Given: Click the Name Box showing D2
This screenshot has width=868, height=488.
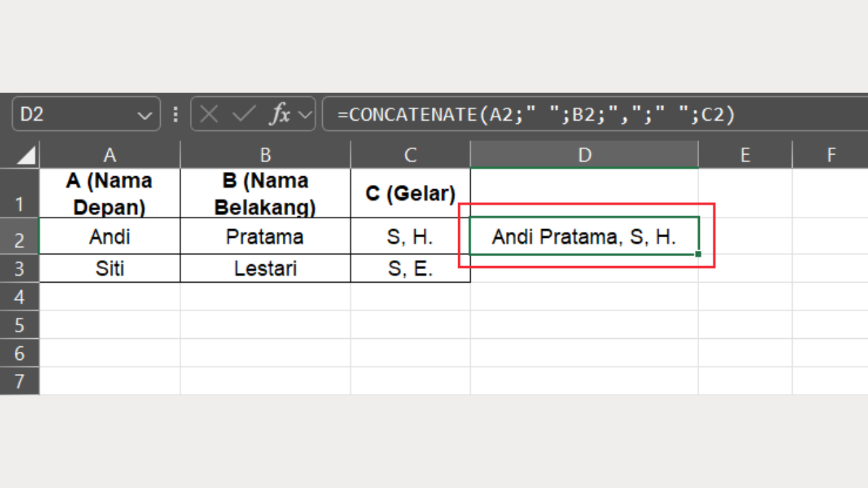Looking at the screenshot, I should (75, 115).
